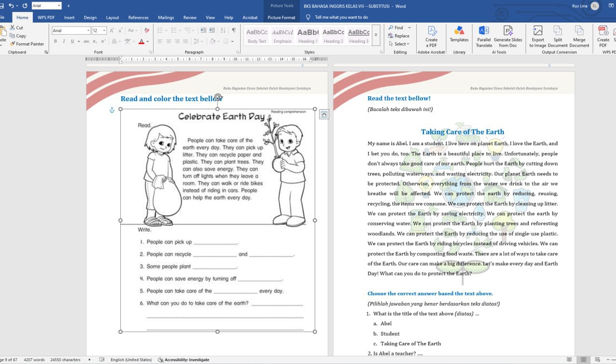Image resolution: width=616 pixels, height=364 pixels.
Task: Open the font size dropdown showing 12
Action: (x=104, y=30)
